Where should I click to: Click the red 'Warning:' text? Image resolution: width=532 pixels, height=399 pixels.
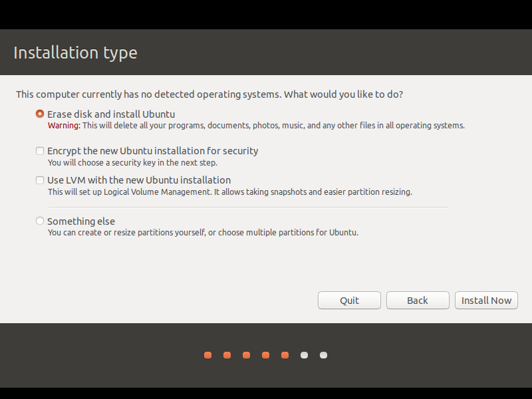pyautogui.click(x=64, y=126)
